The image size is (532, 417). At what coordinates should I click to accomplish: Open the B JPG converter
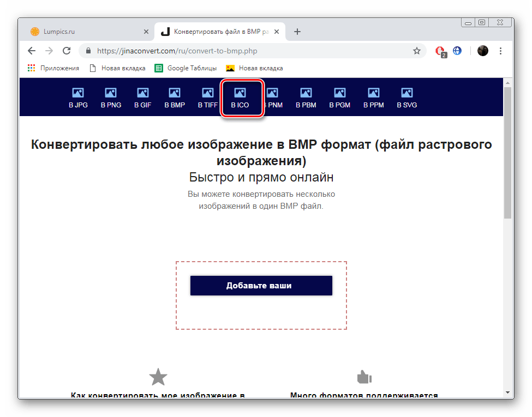tap(78, 98)
